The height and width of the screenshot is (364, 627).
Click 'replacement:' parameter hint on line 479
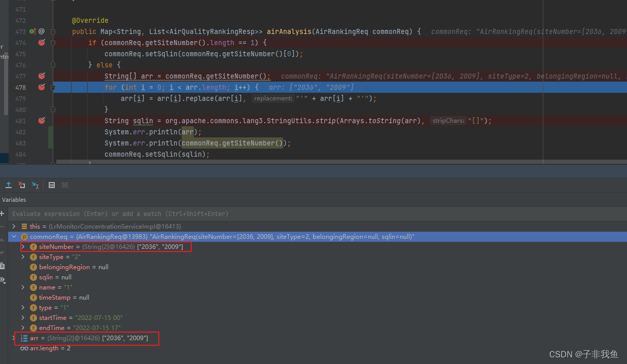point(273,98)
